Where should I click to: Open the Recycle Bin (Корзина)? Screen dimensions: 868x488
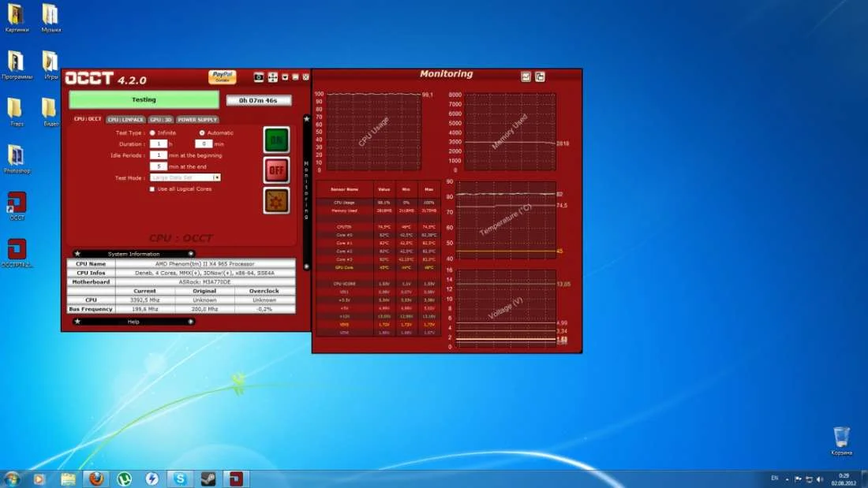pyautogui.click(x=841, y=441)
